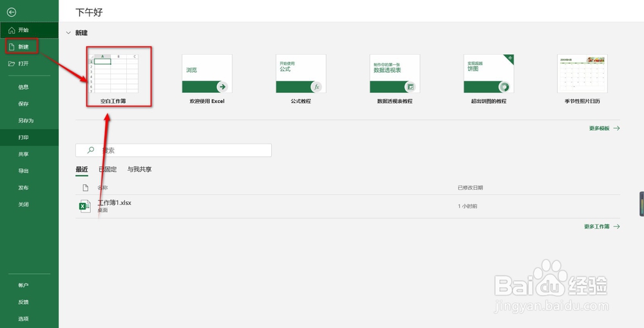Open the 公式教程 template
This screenshot has height=328, width=644.
click(x=301, y=79)
